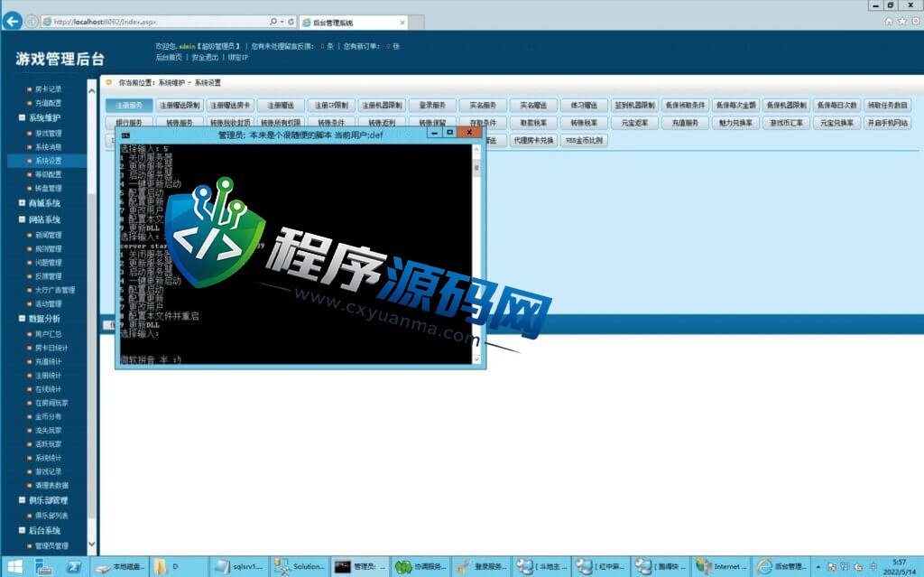924x577 pixels.
Task: Open the browser Home icon
Action: 889,22
